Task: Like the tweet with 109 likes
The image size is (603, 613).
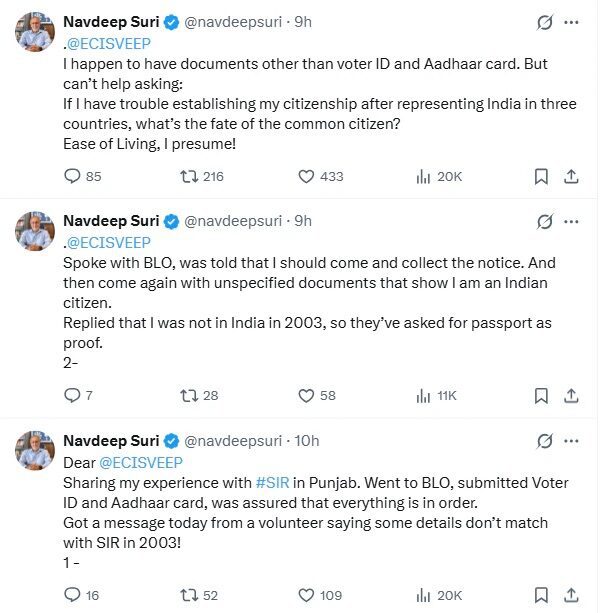Action: click(320, 595)
